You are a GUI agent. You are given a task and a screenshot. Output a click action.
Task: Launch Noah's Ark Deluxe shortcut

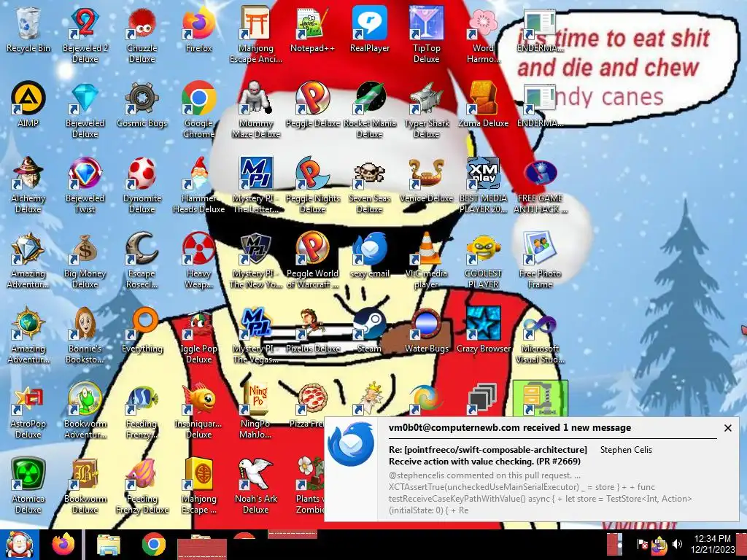[x=256, y=486]
